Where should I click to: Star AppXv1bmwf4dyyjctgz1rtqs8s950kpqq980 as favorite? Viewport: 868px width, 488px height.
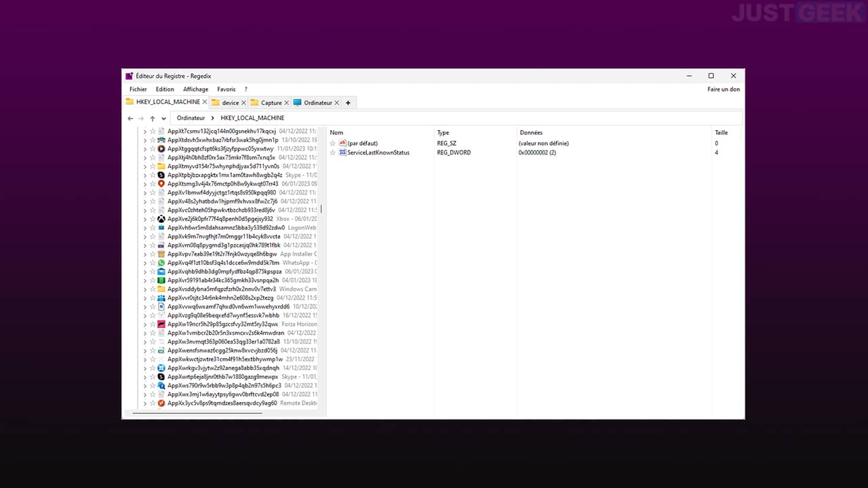153,192
